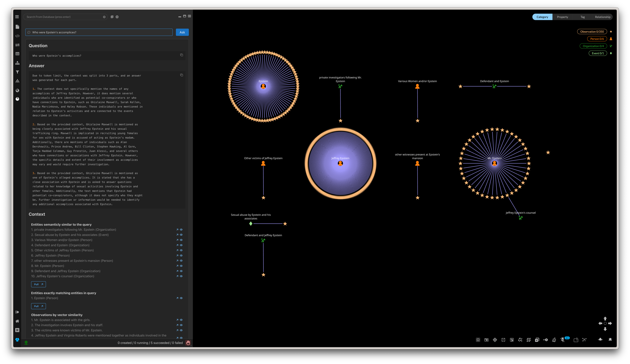Toggle the Organization 0/4 category filter
Screen dimensions: 630x364
(593, 46)
